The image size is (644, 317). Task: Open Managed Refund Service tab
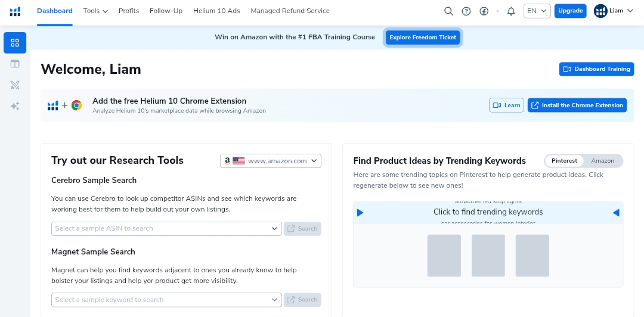pos(290,11)
